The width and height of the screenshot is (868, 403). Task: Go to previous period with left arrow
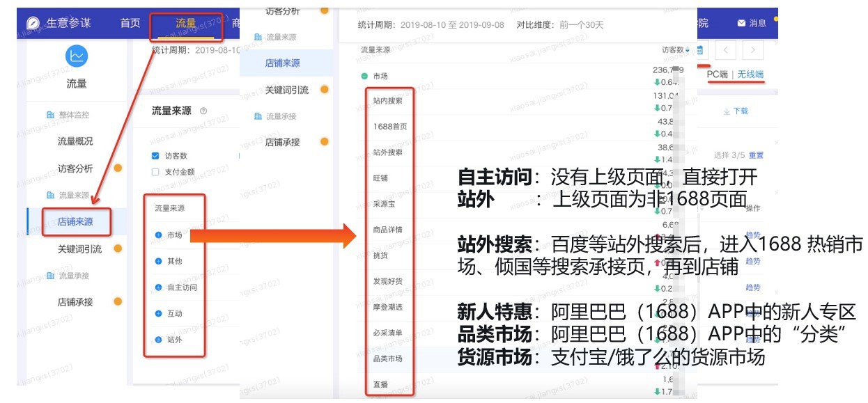726,50
